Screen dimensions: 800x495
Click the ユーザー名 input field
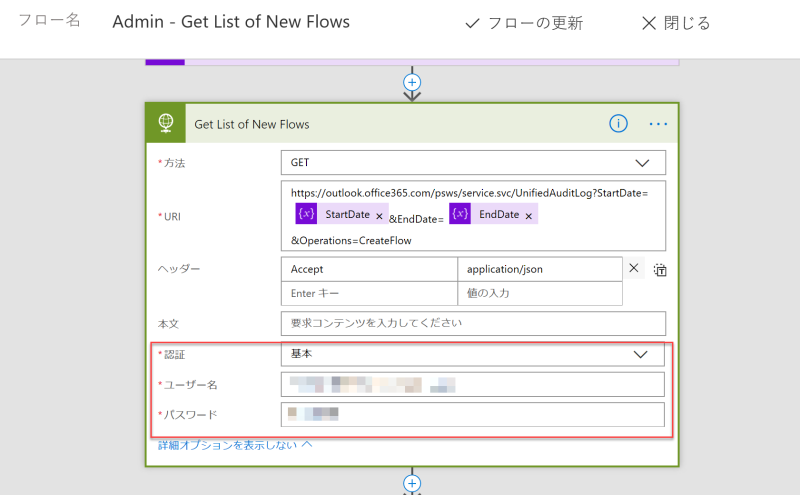[x=473, y=384]
